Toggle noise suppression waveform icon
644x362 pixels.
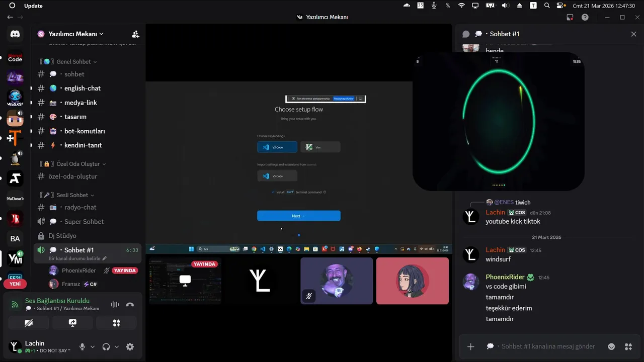click(115, 304)
